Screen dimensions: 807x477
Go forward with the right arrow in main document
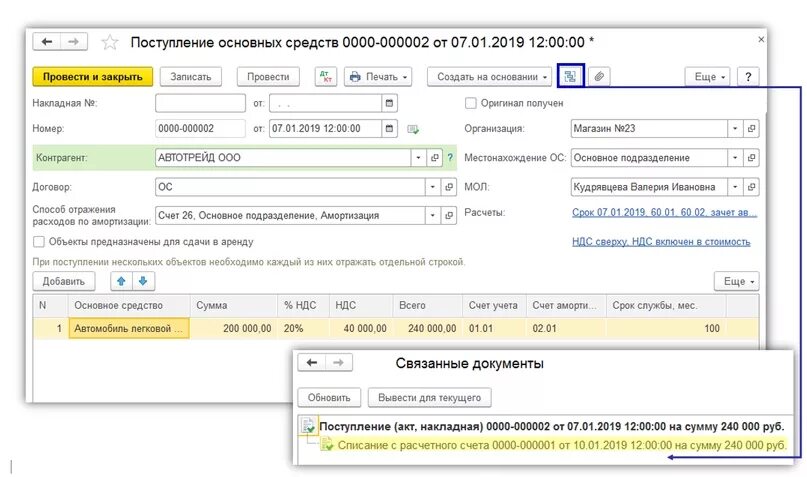pyautogui.click(x=74, y=42)
